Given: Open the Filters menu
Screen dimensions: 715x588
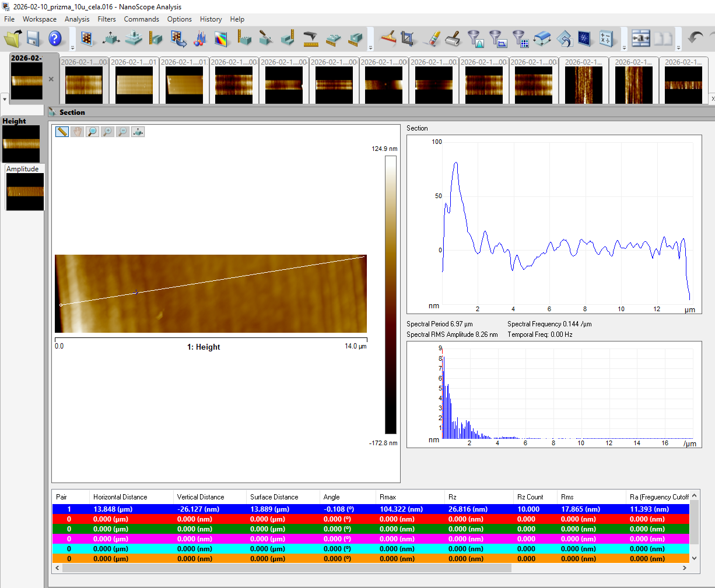Looking at the screenshot, I should [107, 19].
